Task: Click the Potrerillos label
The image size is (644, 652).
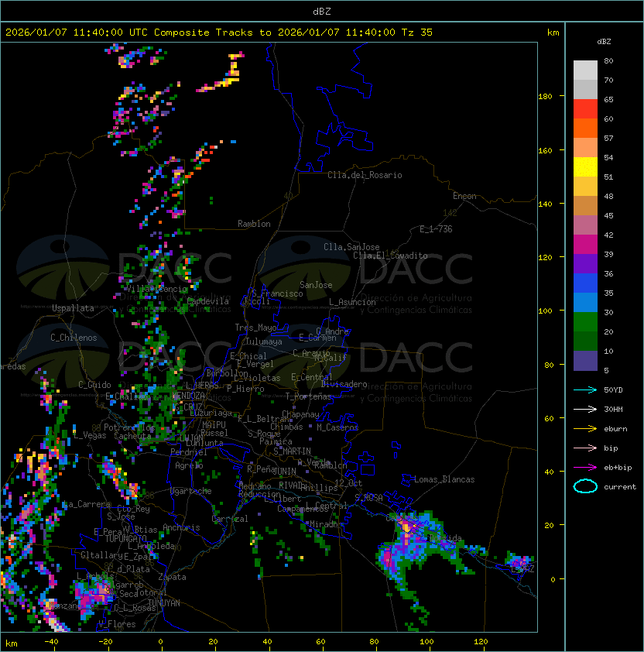Action: click(129, 427)
